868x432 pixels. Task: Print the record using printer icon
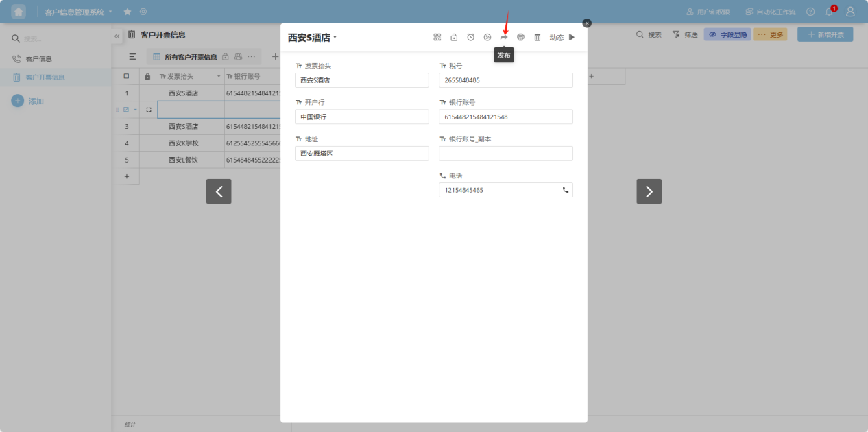(520, 37)
